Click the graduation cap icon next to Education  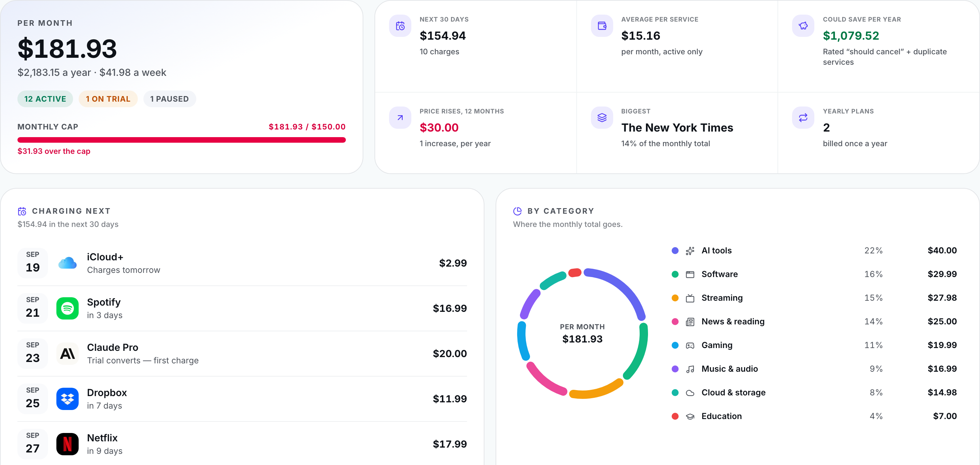point(690,416)
